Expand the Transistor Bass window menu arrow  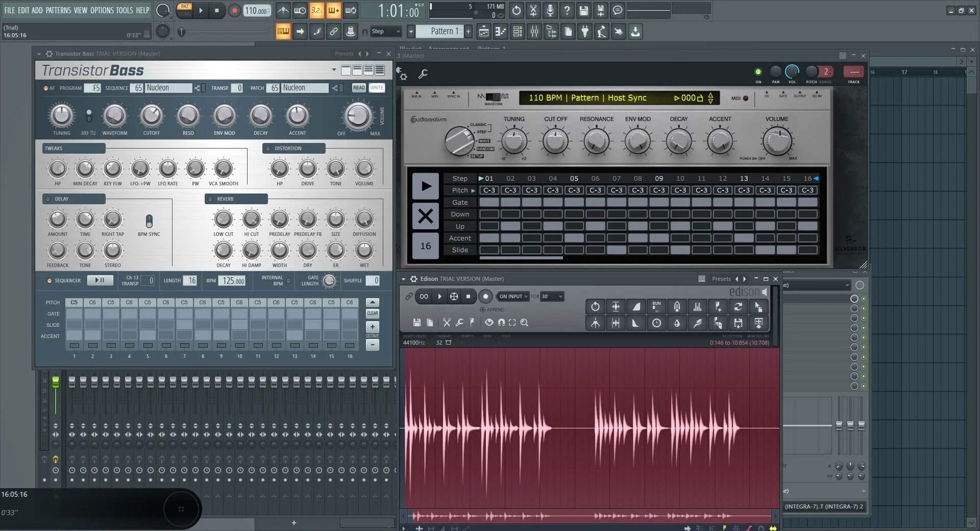[x=39, y=54]
